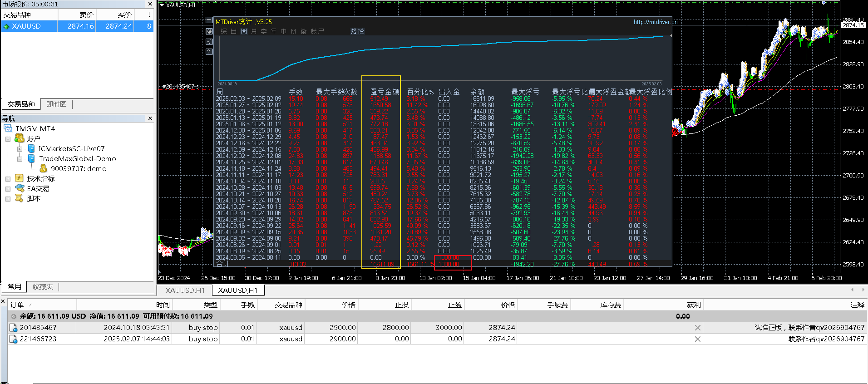Click the XAUUSD up-arrow symbol icon in market watch
The width and height of the screenshot is (868, 384).
pyautogui.click(x=6, y=26)
